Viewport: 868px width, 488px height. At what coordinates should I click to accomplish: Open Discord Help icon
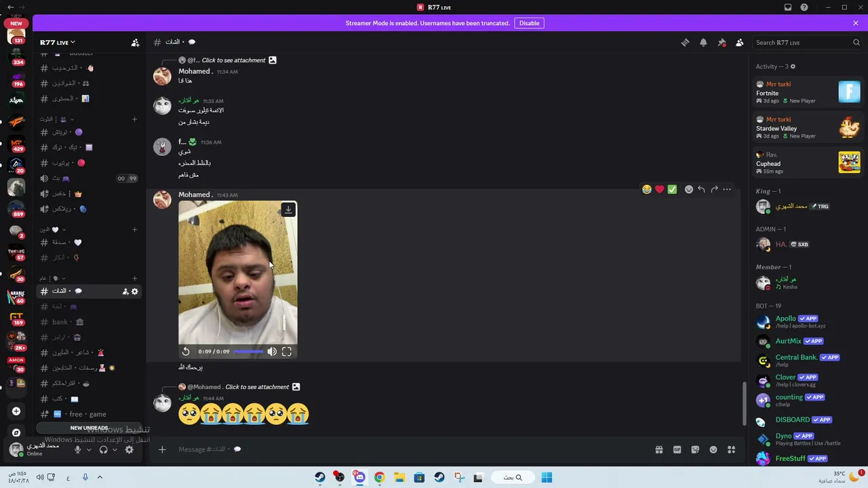point(804,7)
